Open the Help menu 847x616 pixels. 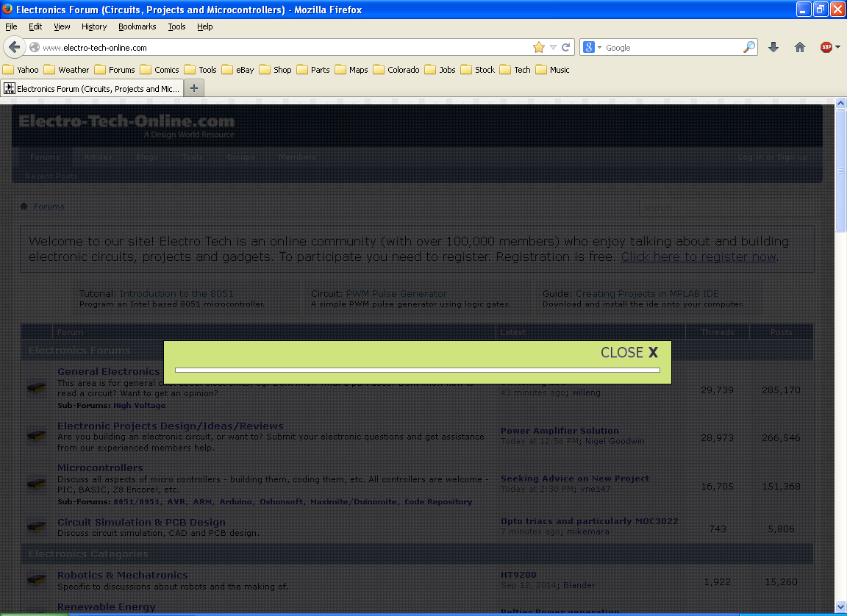click(x=204, y=26)
